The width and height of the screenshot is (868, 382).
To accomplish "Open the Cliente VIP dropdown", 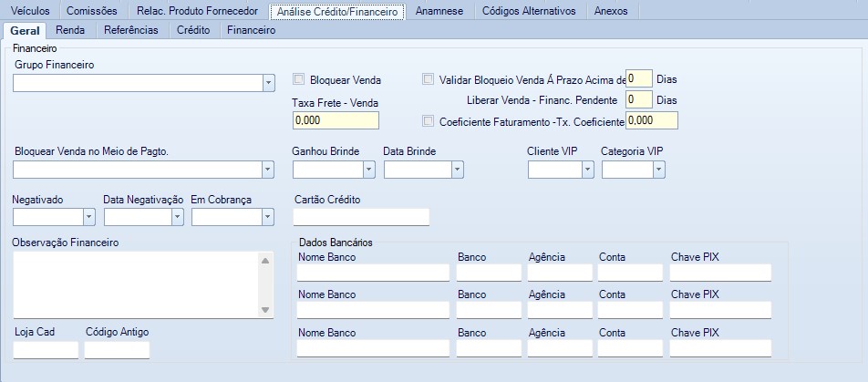I will click(x=587, y=170).
